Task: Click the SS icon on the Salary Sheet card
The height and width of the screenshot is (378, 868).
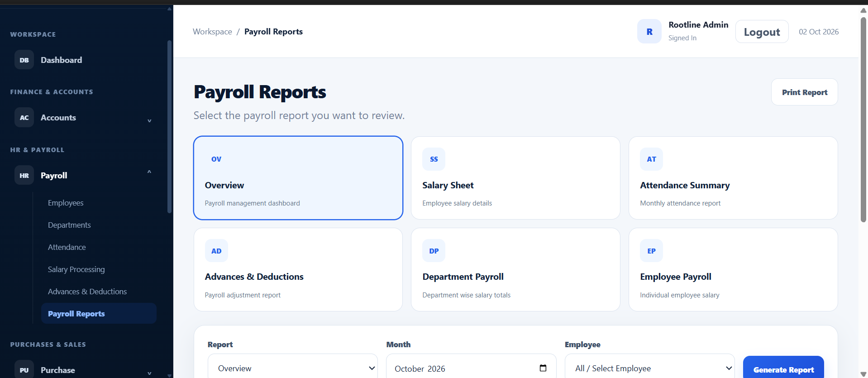Action: point(434,159)
